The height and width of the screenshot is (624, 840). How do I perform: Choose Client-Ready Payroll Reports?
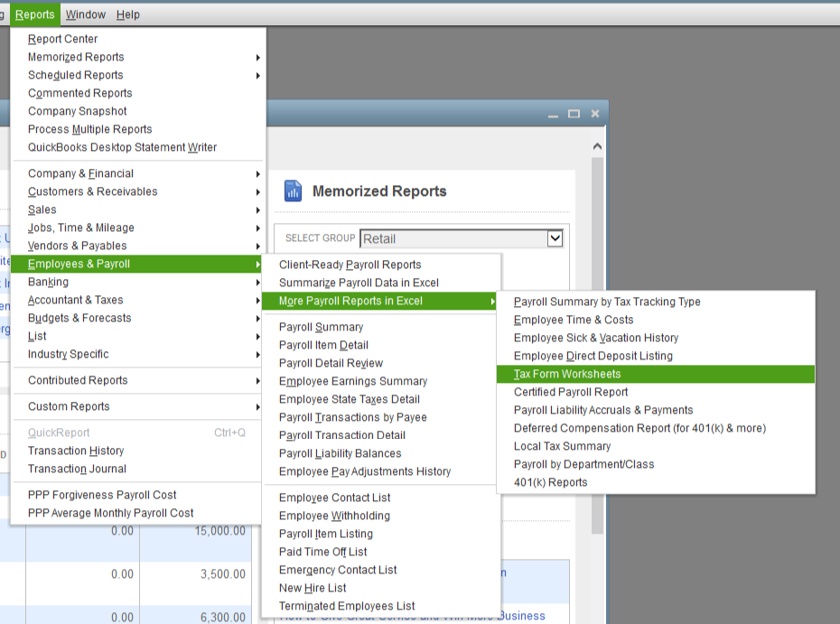381,265
